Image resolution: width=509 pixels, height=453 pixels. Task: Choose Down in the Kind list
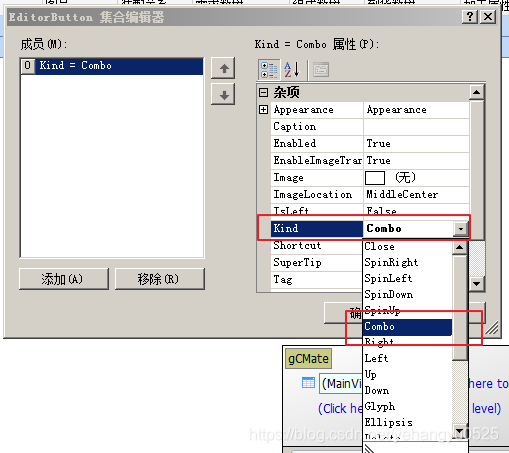coord(407,390)
